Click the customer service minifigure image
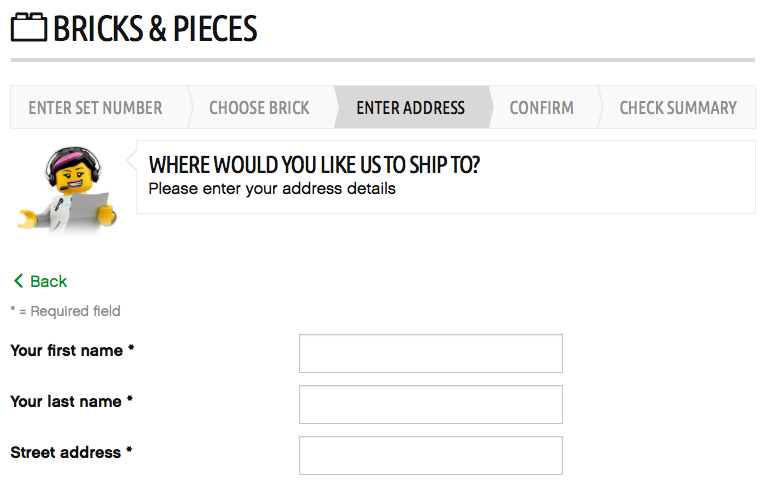The width and height of the screenshot is (767, 485). tap(68, 189)
